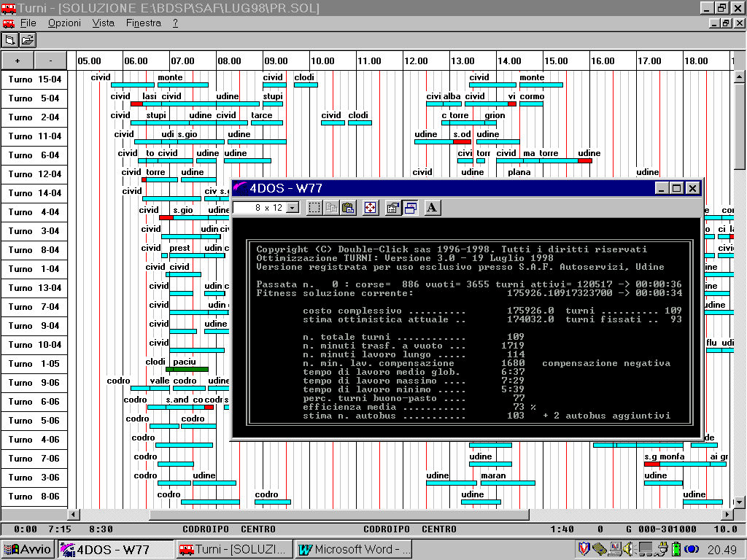This screenshot has width=747, height=560.
Task: Click the power plug icon in the system tray
Action: [x=661, y=549]
